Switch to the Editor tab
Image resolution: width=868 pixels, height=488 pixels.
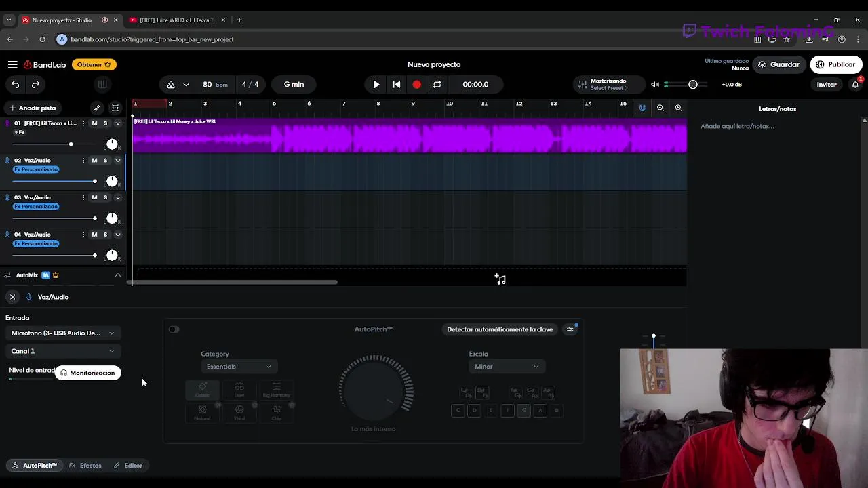point(128,466)
